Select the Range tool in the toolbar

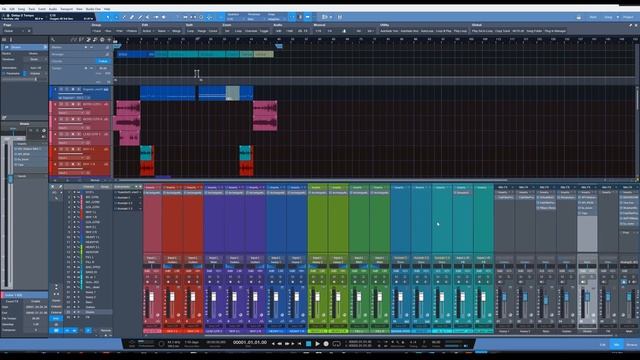tap(116, 17)
